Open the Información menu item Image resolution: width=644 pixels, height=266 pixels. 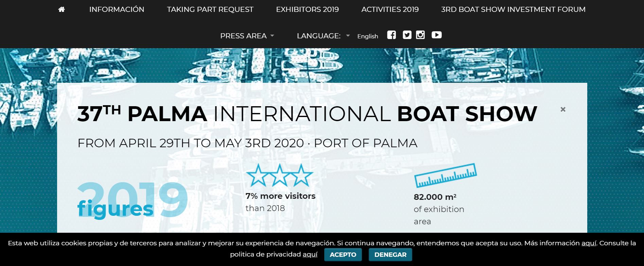(x=117, y=9)
